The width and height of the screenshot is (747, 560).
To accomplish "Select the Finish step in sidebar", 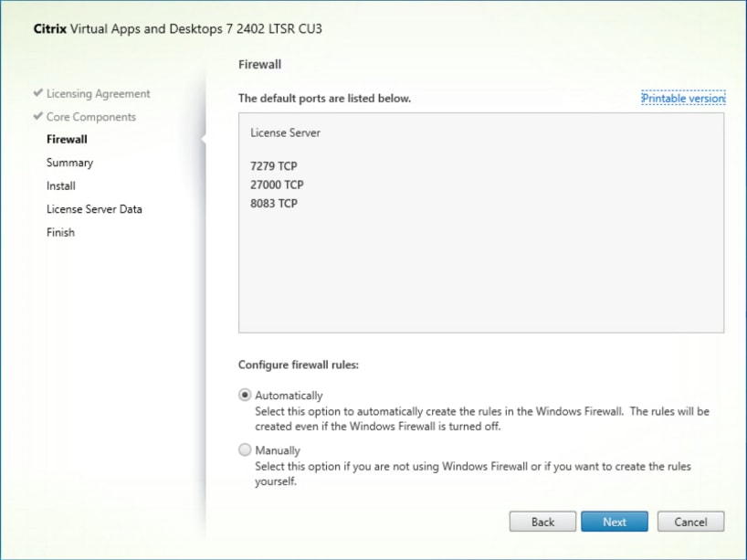I will [x=60, y=233].
